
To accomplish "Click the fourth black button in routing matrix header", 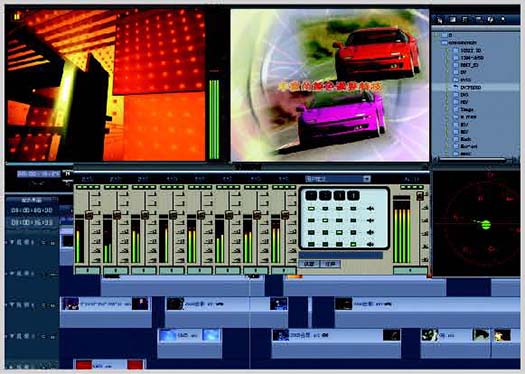I will point(353,195).
